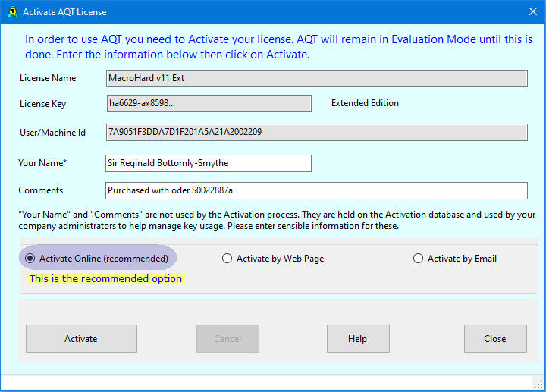Image resolution: width=546 pixels, height=392 pixels.
Task: Click the blue Evaluation Mode instruction text
Action: 278,47
